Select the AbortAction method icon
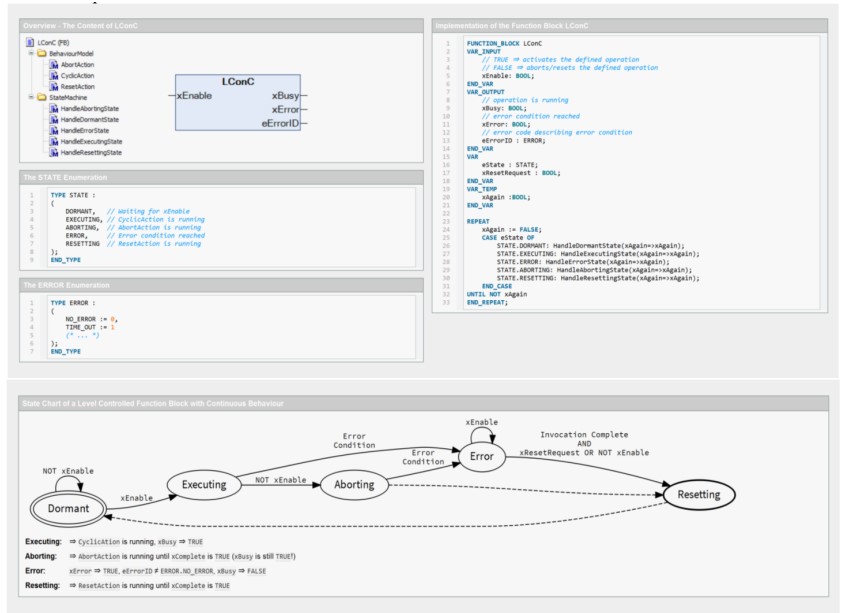The width and height of the screenshot is (841, 613). 53,65
